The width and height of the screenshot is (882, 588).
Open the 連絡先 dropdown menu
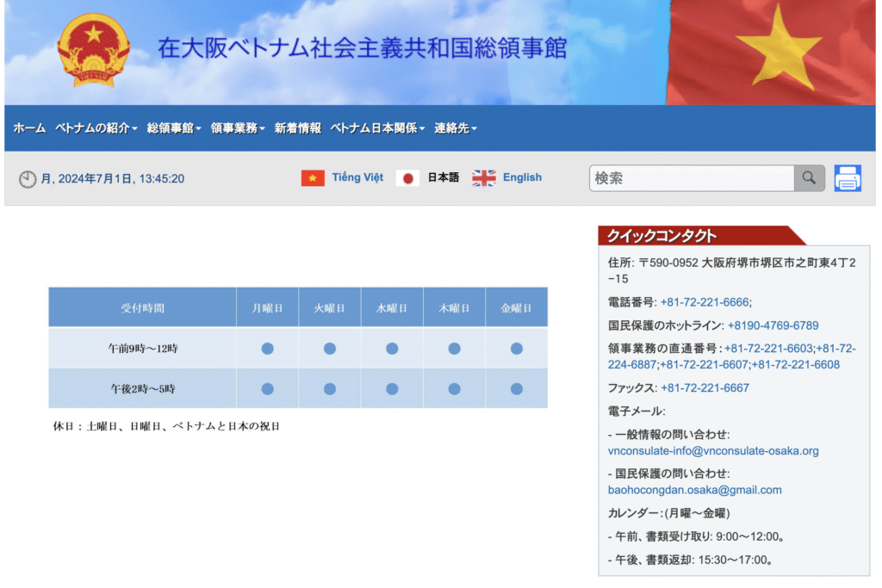pyautogui.click(x=455, y=128)
